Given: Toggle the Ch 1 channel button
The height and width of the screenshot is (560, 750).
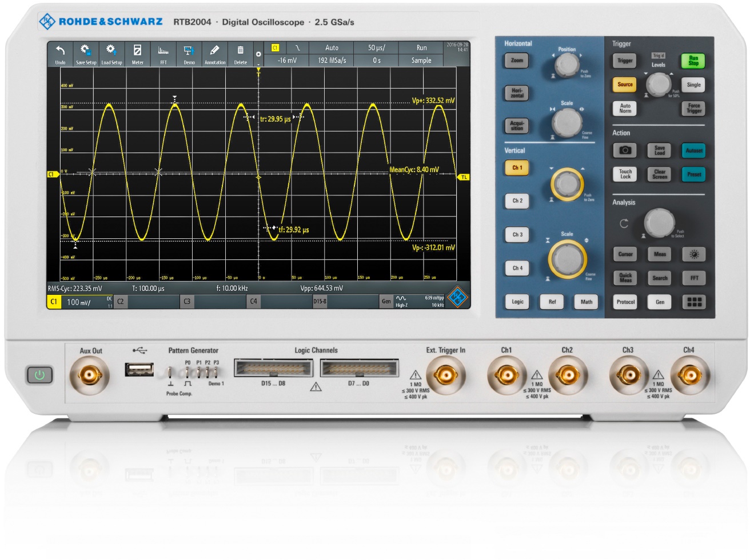Looking at the screenshot, I should [x=517, y=168].
